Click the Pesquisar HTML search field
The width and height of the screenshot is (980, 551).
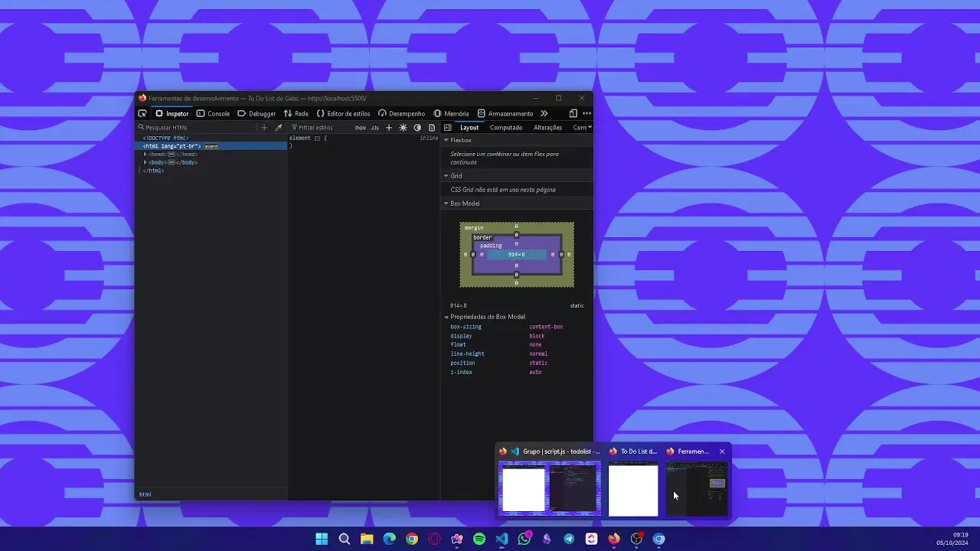pos(198,128)
